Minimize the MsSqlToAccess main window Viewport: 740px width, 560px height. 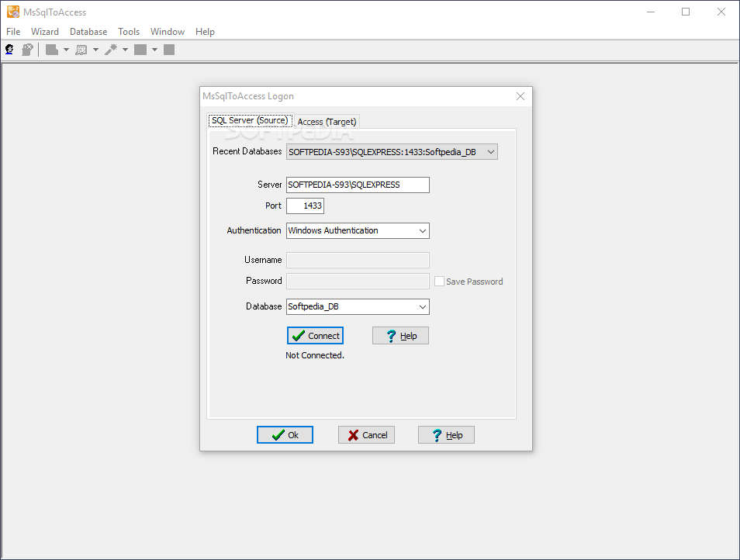click(651, 12)
